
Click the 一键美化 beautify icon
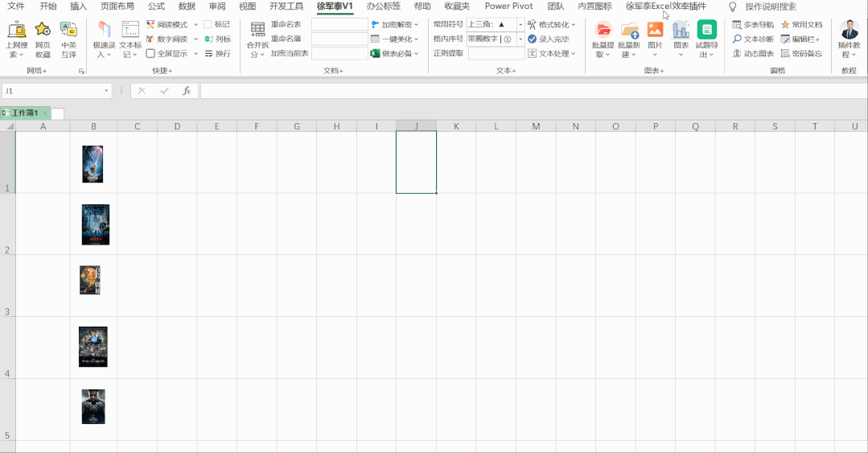[376, 39]
